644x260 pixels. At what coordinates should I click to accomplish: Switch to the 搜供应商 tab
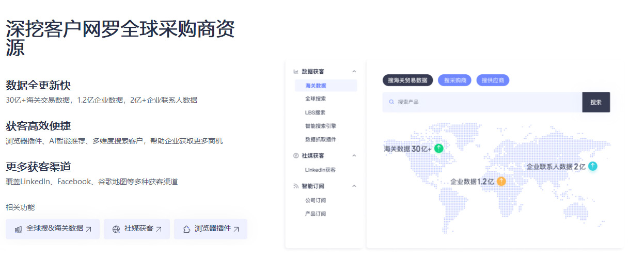pos(493,80)
